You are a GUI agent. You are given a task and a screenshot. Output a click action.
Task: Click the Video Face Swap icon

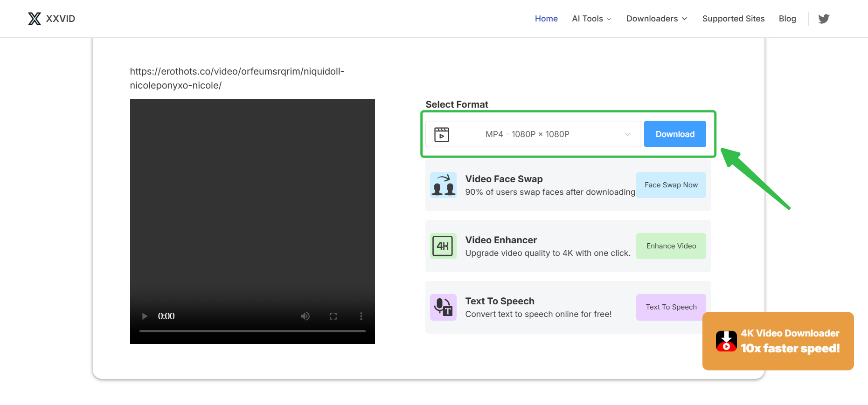tap(443, 185)
